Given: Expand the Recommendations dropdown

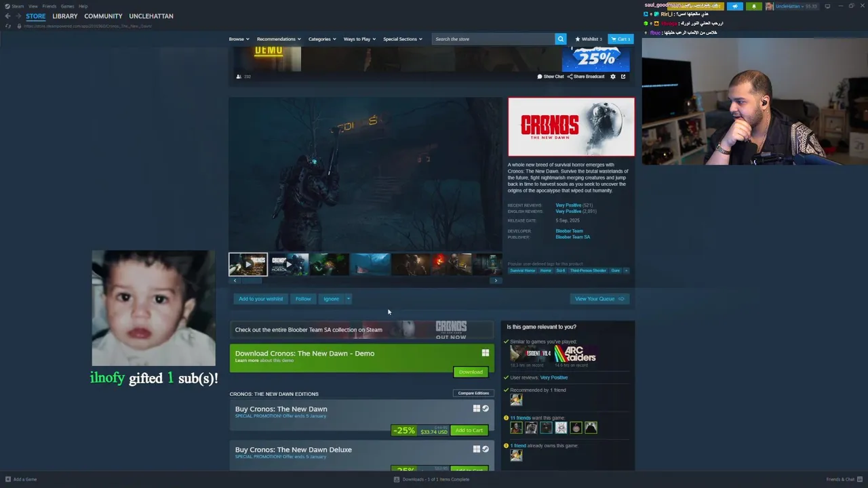Looking at the screenshot, I should pyautogui.click(x=279, y=39).
